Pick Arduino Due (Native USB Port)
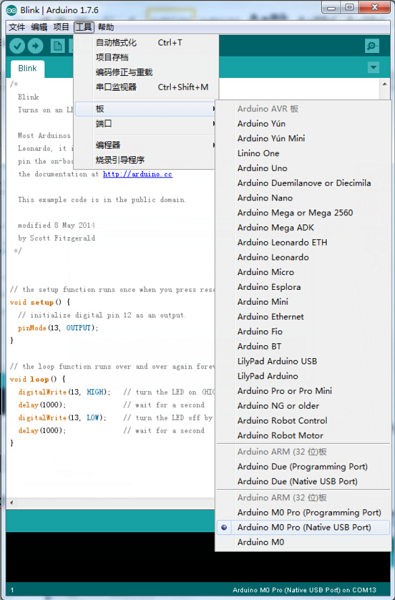Screen dimensions: 395x600 (303, 481)
